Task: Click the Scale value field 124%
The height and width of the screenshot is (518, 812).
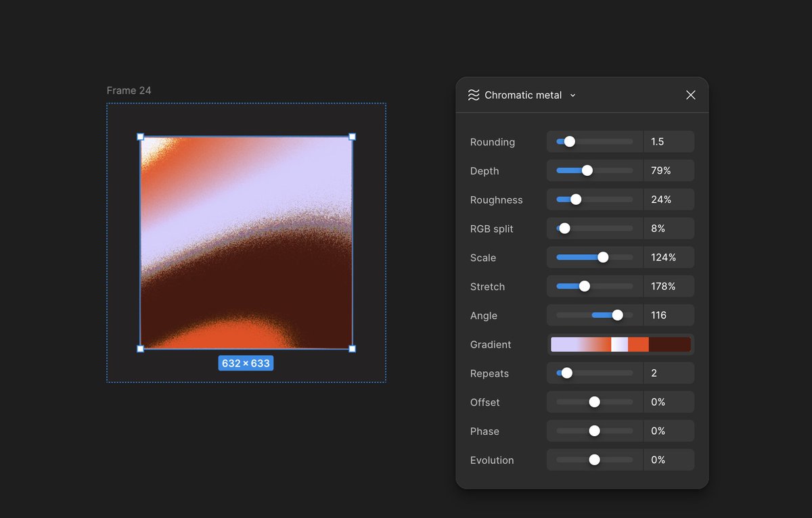Action: tap(669, 258)
